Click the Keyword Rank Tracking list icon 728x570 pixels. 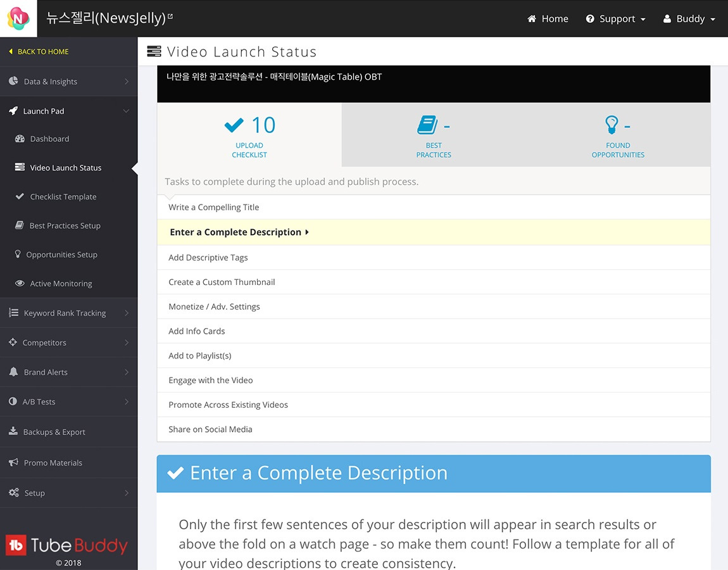[x=13, y=313]
